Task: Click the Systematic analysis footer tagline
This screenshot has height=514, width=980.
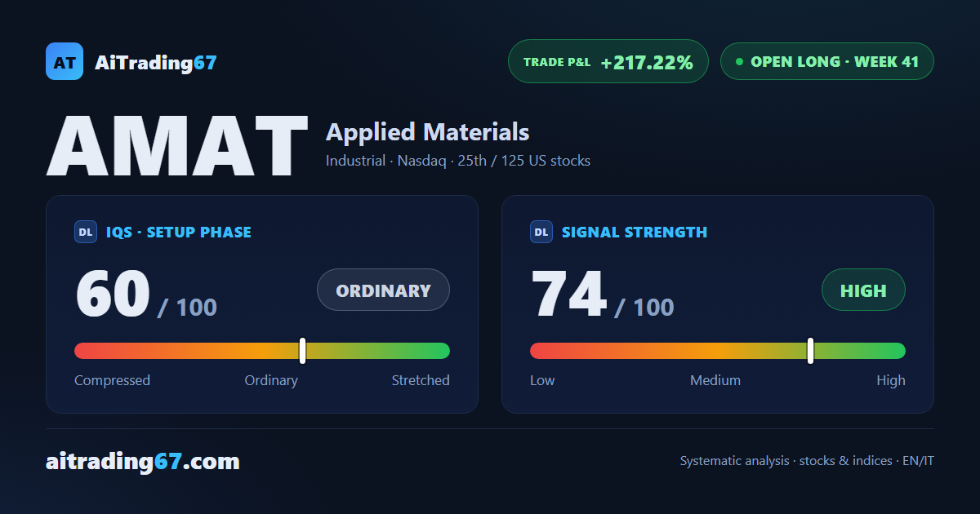Action: 807,461
